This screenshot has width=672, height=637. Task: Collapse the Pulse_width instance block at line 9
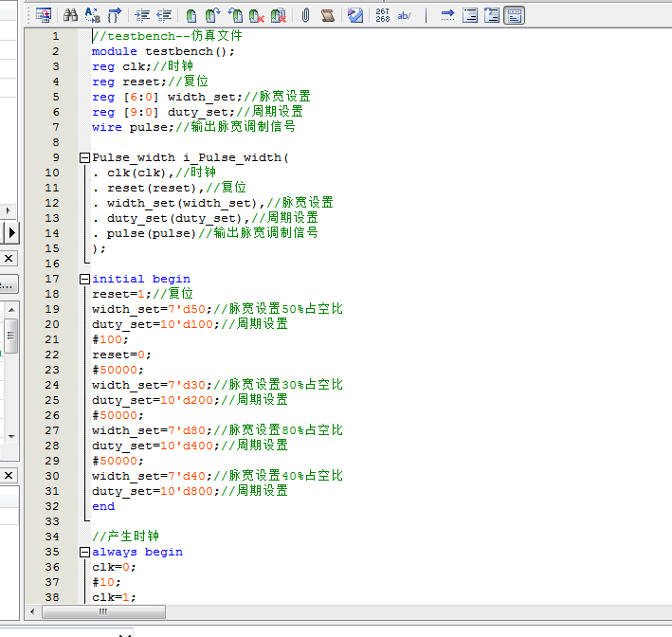click(x=84, y=157)
